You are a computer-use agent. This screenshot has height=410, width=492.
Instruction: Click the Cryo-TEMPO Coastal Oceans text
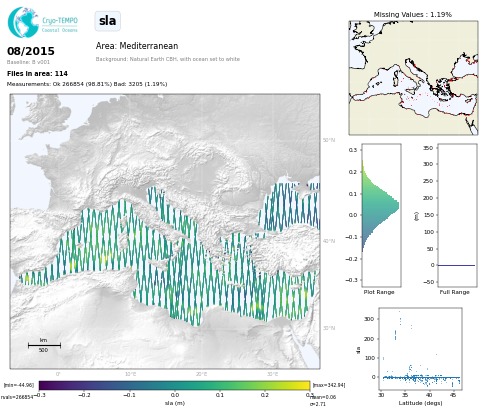60,25
